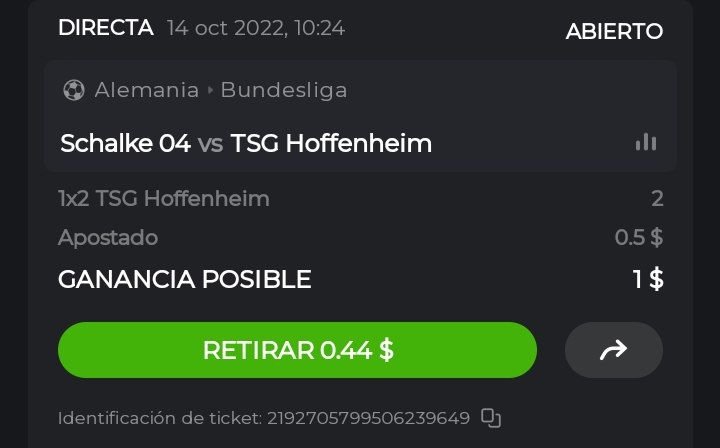The image size is (720, 448).
Task: Click the soccer ball sport icon
Action: point(74,90)
